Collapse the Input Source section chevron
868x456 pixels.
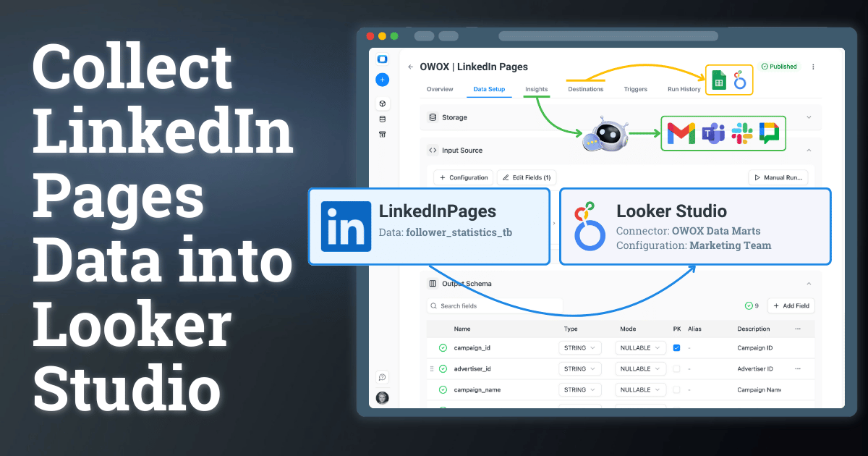(x=809, y=151)
